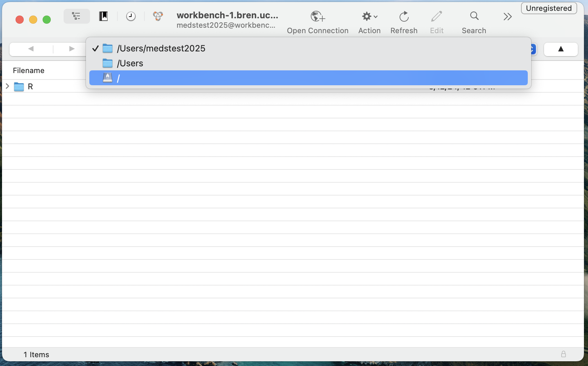The image size is (588, 366).
Task: Close the window with red button
Action: point(20,20)
